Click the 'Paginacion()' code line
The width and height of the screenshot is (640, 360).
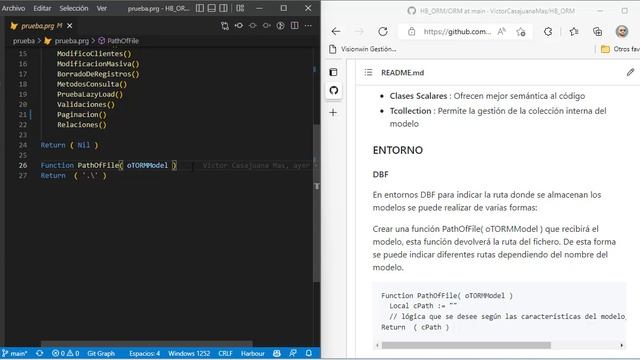(82, 115)
